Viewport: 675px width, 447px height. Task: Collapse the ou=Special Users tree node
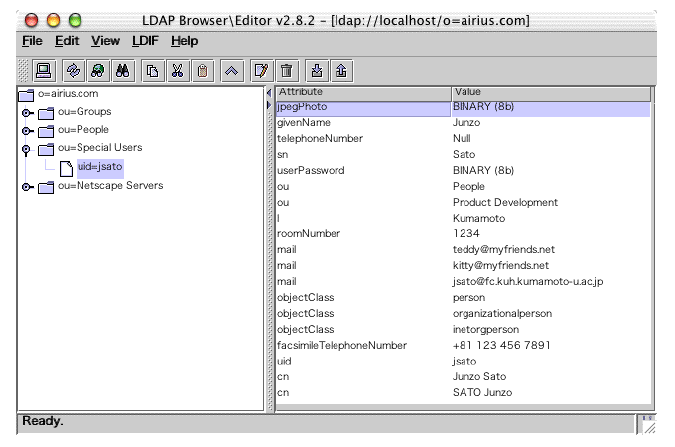point(26,150)
